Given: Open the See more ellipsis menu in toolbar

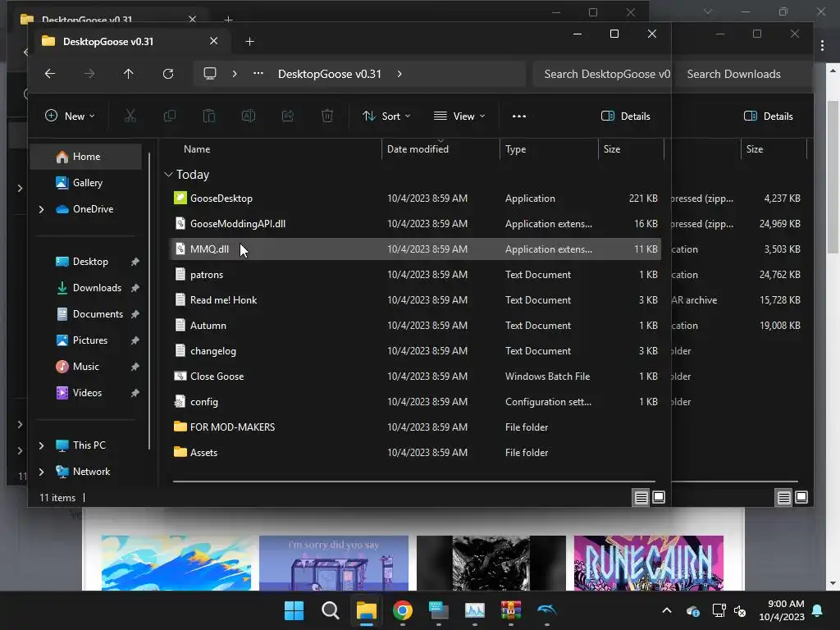Looking at the screenshot, I should pos(519,116).
